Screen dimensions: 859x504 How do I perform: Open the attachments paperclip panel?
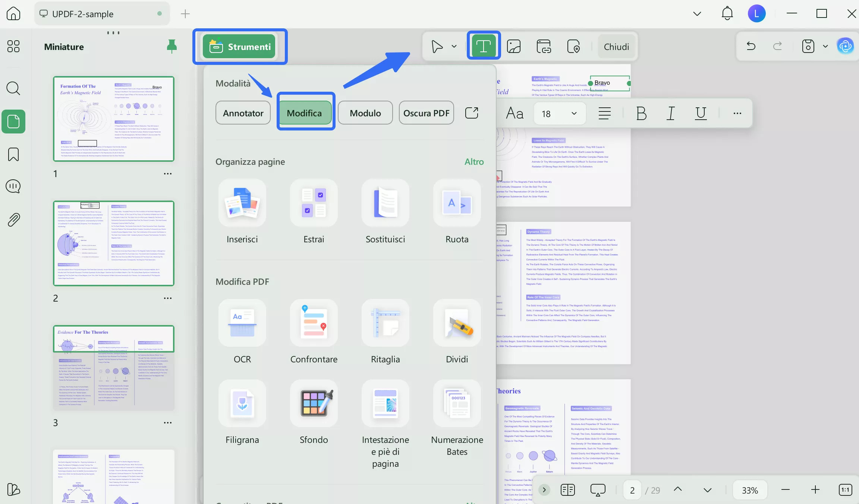point(13,220)
